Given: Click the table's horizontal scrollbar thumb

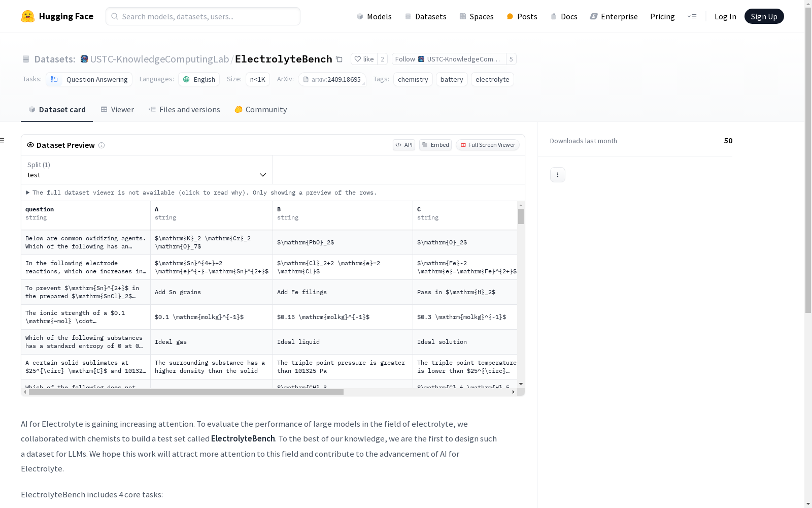Looking at the screenshot, I should coord(186,392).
